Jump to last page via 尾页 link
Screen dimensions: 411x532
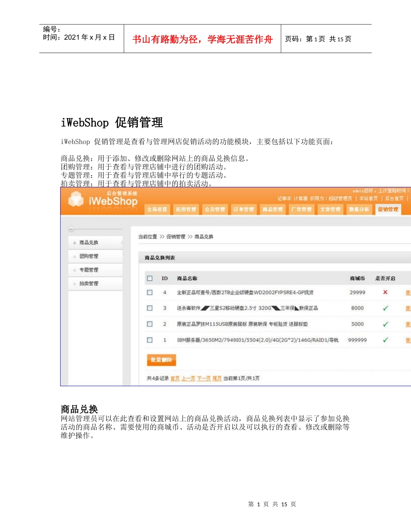(217, 378)
